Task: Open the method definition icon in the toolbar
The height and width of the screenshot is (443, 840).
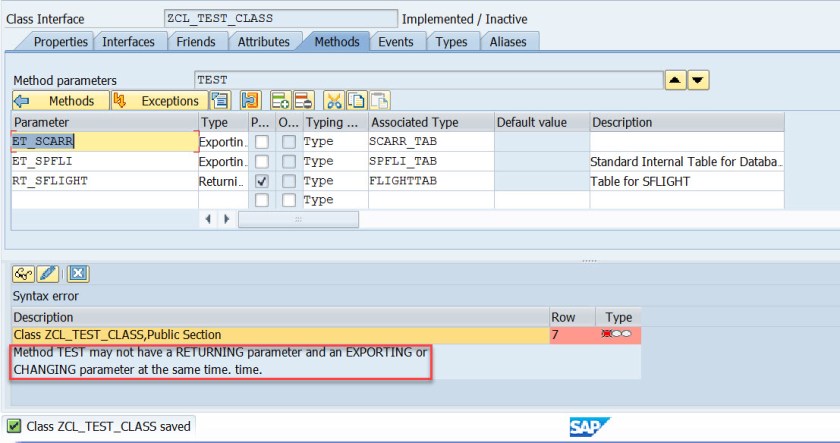Action: tap(220, 101)
